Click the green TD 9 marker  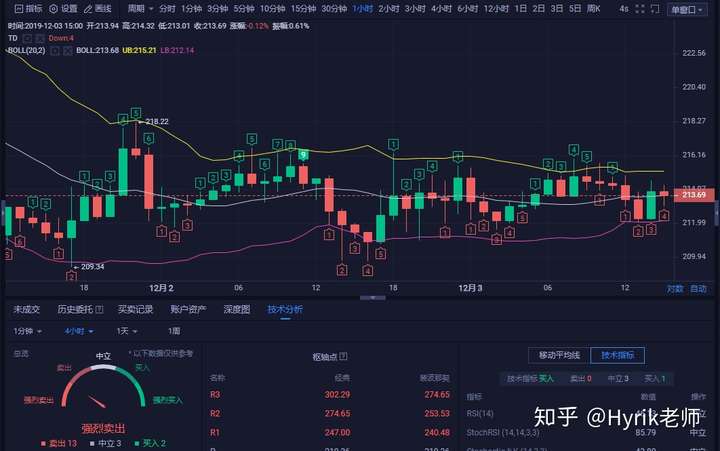coord(303,155)
